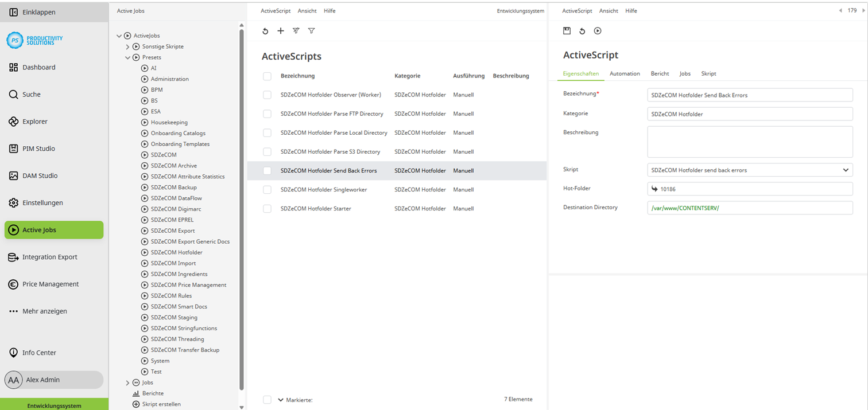Open the filter using the funnel icon

coord(311,31)
